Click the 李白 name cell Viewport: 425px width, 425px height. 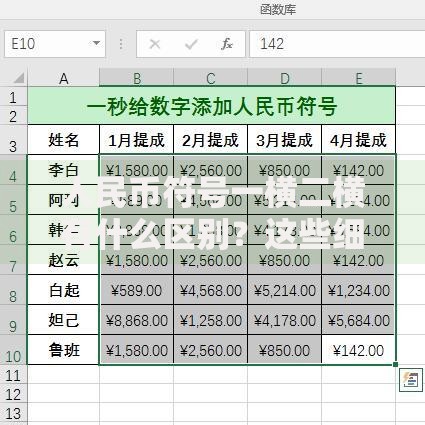63,170
